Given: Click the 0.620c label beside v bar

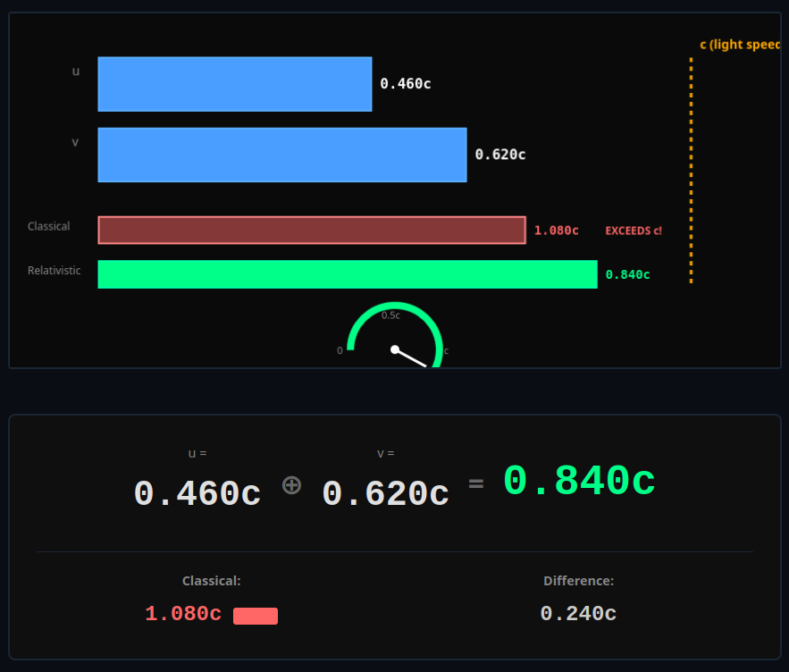Looking at the screenshot, I should [x=500, y=155].
